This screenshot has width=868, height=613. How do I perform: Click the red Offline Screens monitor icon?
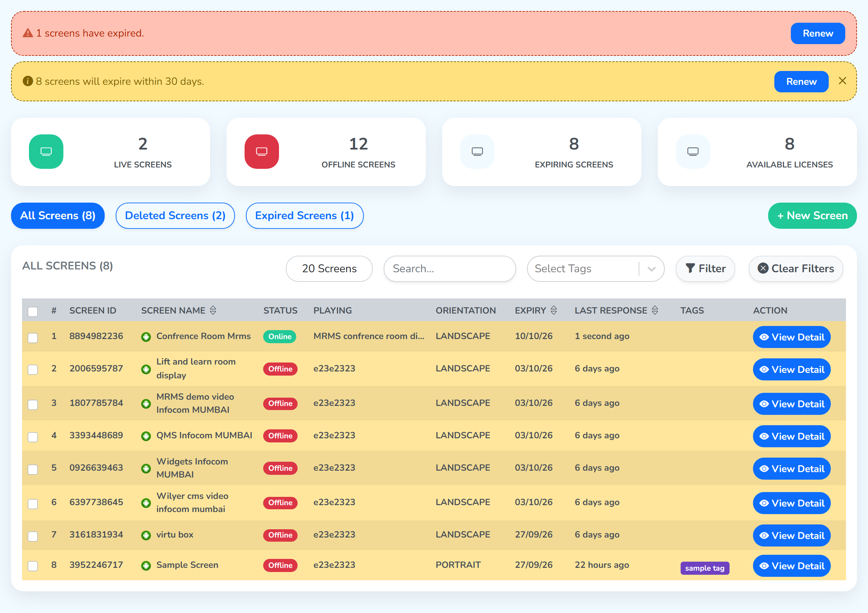pyautogui.click(x=262, y=151)
